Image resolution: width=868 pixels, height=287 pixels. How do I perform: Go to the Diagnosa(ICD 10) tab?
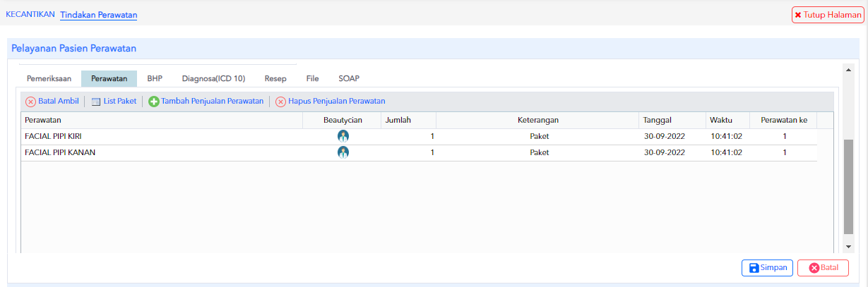coord(213,79)
